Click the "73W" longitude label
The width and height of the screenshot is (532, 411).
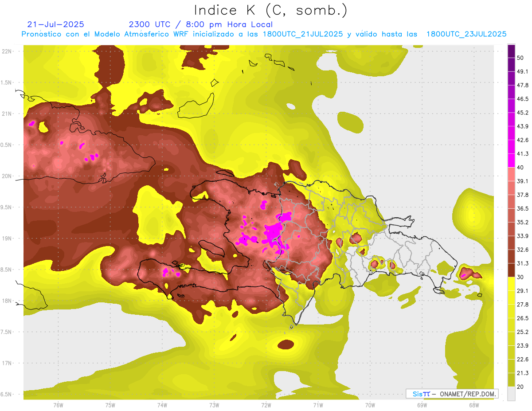coord(214,405)
